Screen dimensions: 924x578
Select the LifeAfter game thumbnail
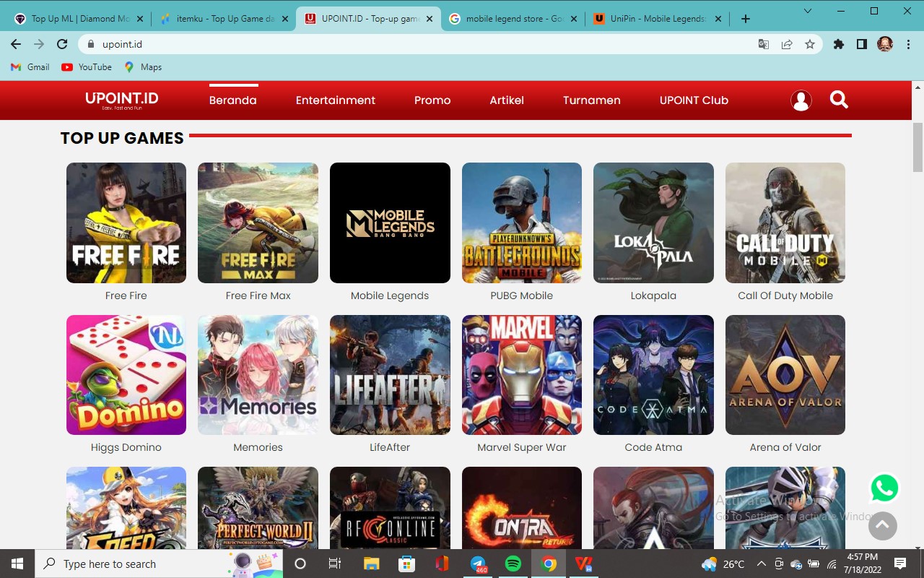(x=390, y=375)
